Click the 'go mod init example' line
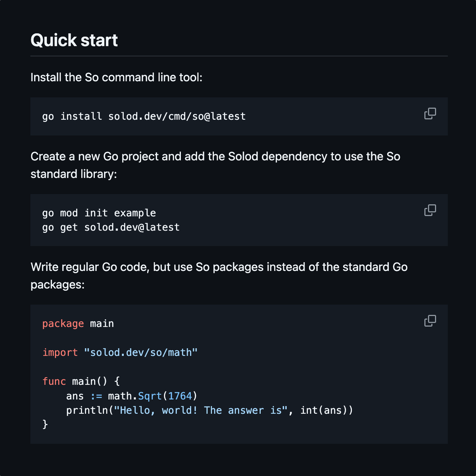476x476 pixels. [99, 213]
